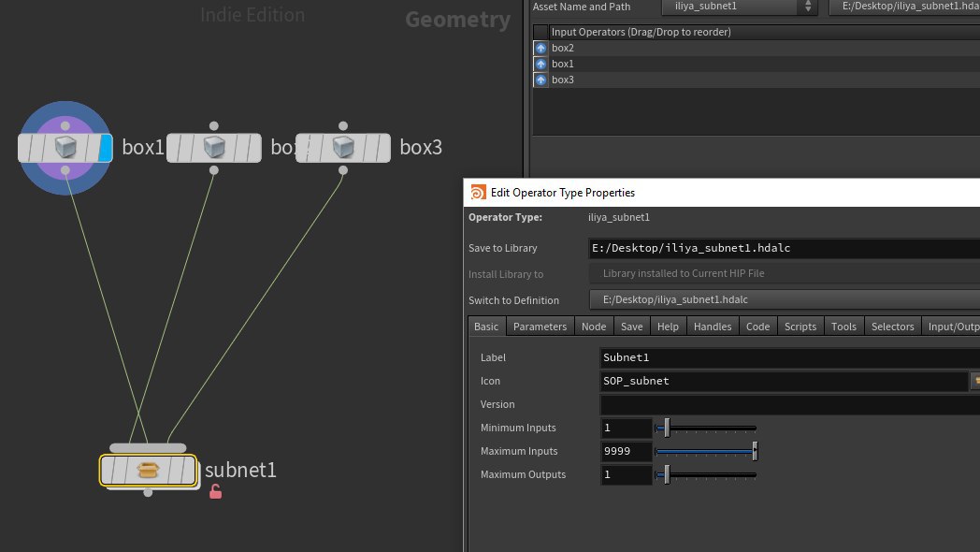Click the box2 input operator arrow icon
Screen dimensions: 980x552
click(x=540, y=48)
